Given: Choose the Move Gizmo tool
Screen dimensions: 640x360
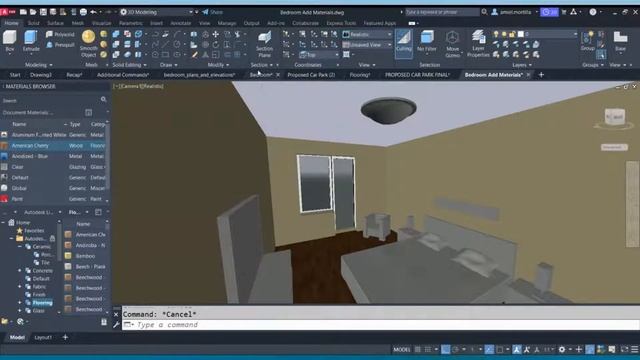Looking at the screenshot, I should click(452, 44).
